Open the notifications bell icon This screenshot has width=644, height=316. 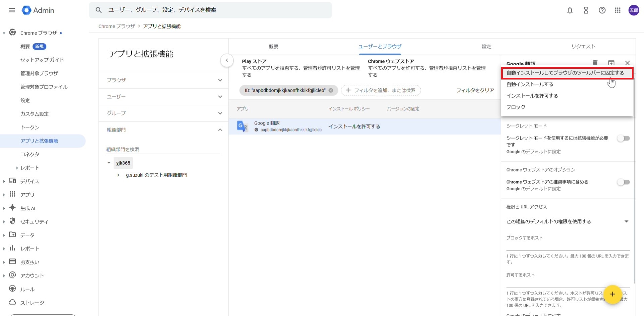click(570, 10)
